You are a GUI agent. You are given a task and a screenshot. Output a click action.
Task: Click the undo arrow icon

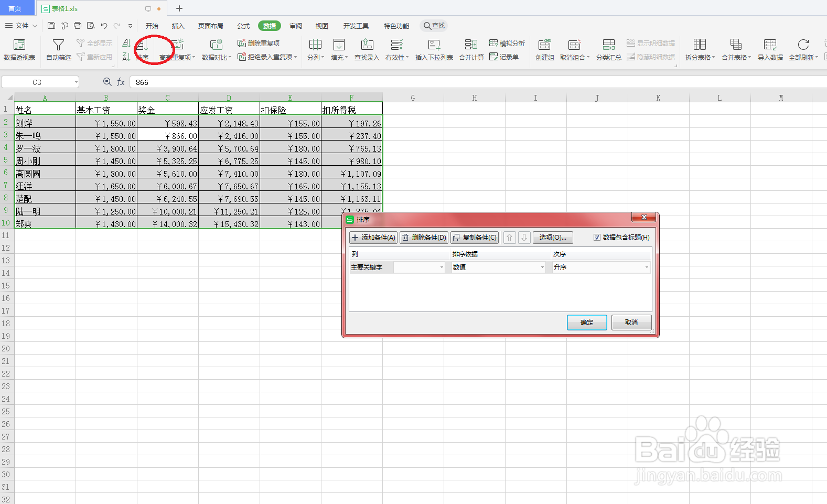pos(104,26)
